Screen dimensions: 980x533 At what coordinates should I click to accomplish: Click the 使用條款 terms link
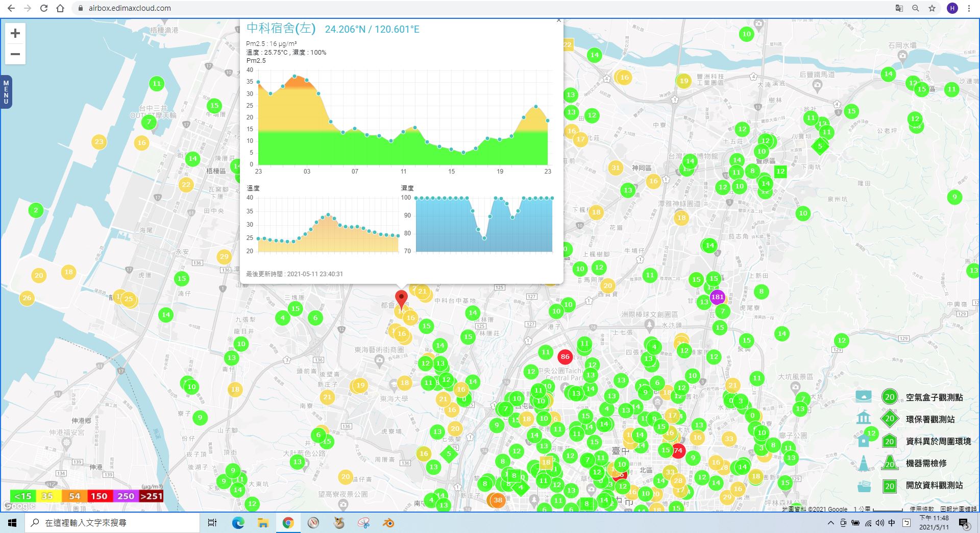[x=921, y=509]
